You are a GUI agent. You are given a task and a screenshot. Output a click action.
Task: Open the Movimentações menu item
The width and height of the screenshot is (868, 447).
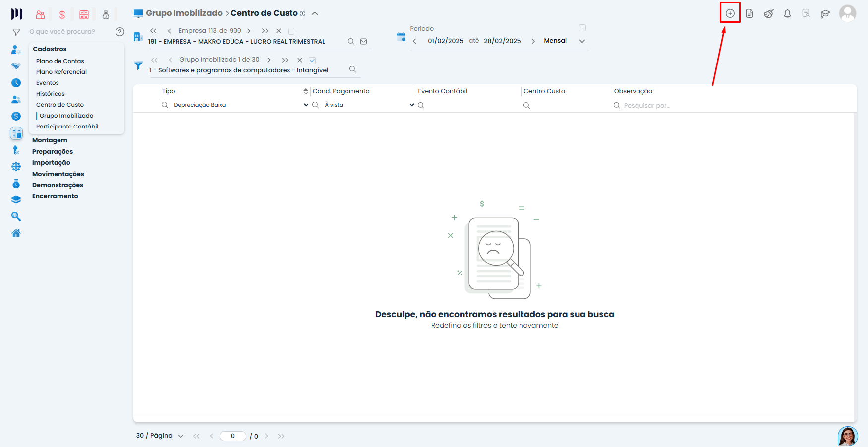58,174
